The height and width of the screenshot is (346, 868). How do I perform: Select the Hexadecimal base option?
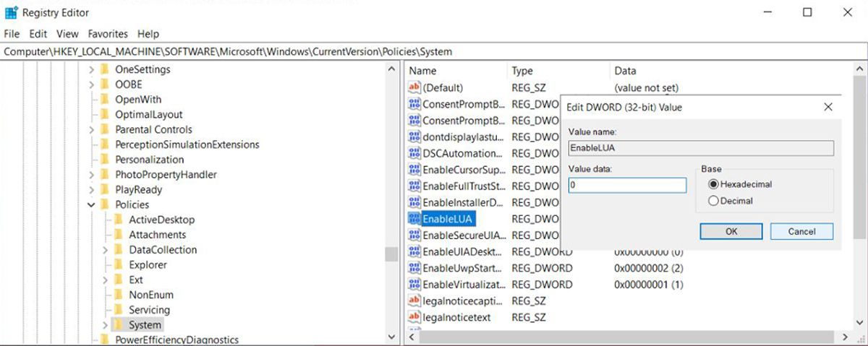click(x=741, y=184)
